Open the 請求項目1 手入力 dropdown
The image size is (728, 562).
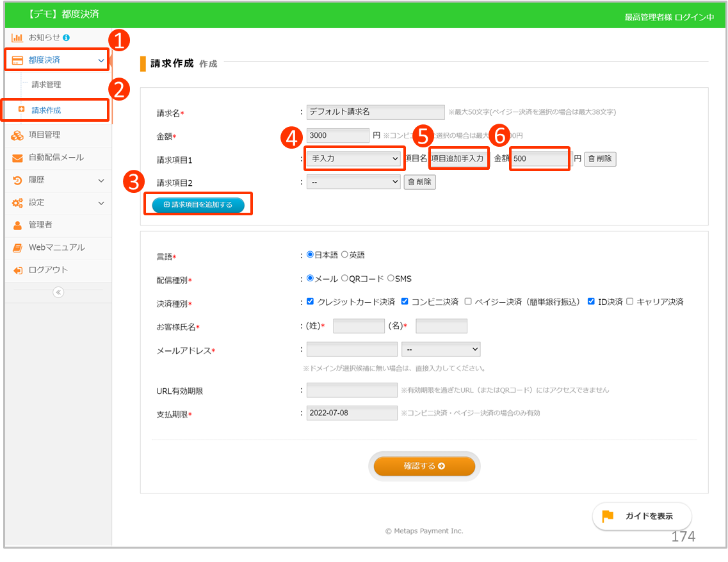(354, 158)
